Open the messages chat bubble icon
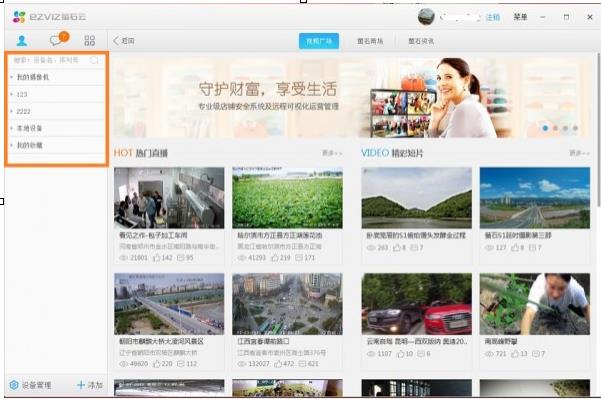Viewport: 601px width, 399px height. (56, 40)
